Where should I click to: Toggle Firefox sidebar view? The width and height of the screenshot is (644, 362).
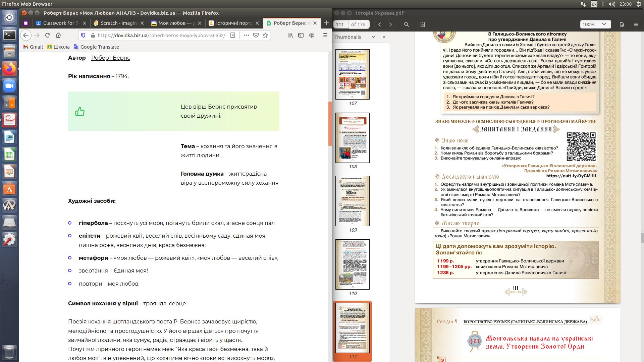point(301,35)
